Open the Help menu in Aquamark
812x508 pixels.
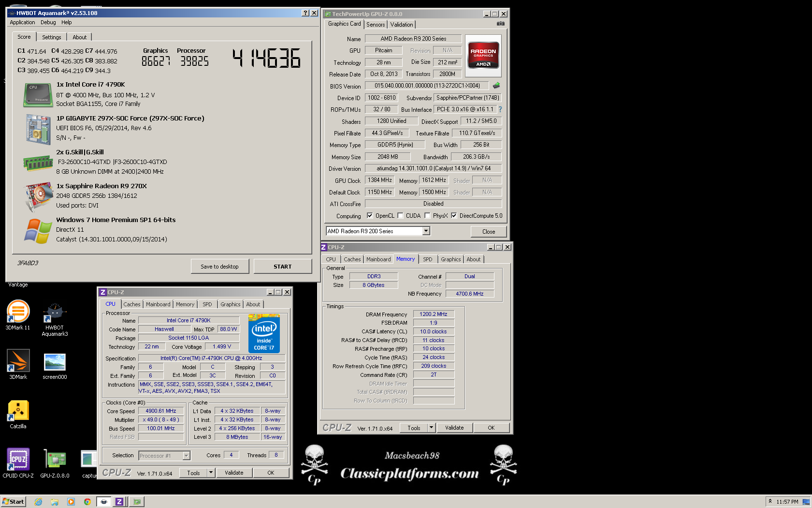click(x=67, y=22)
